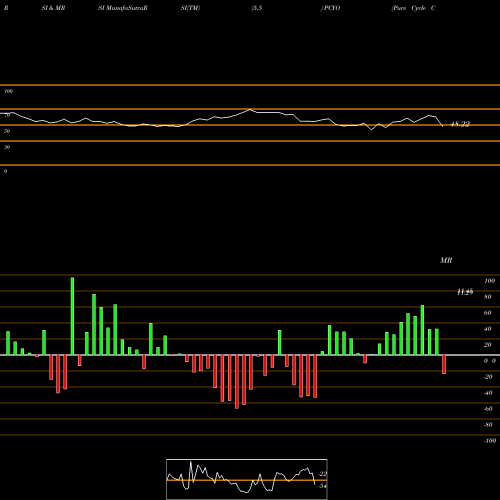The width and height of the screenshot is (500, 500).
Task: Click the '50' level label on RSI axis
Action: coord(7,131)
